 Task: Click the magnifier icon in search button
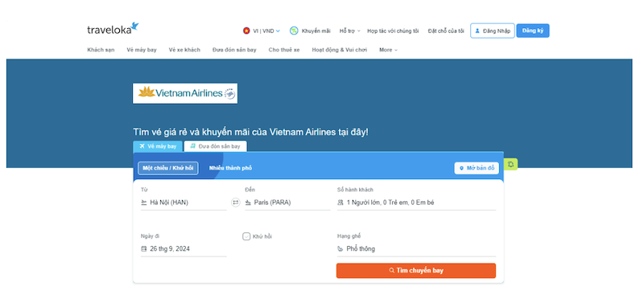click(392, 271)
